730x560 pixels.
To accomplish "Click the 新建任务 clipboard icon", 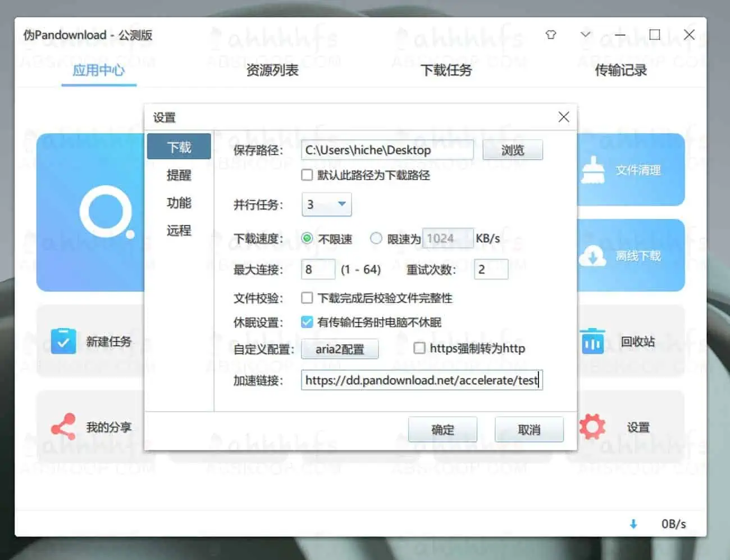I will (x=63, y=341).
